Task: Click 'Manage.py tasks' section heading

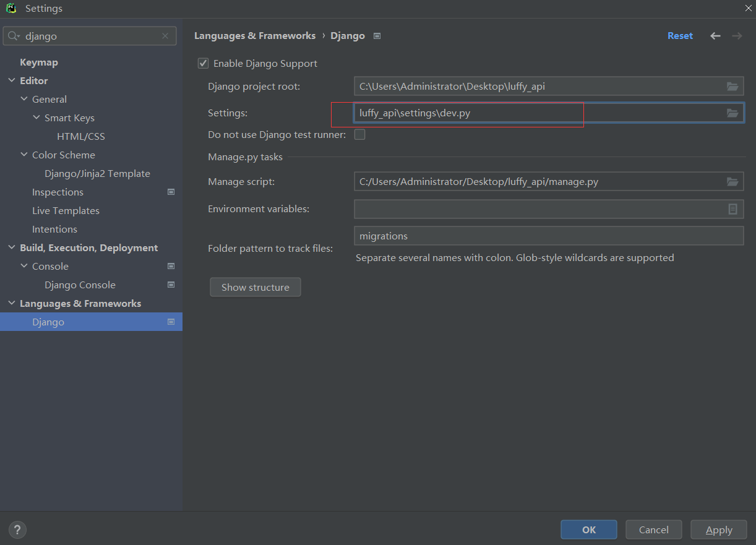Action: pos(245,157)
